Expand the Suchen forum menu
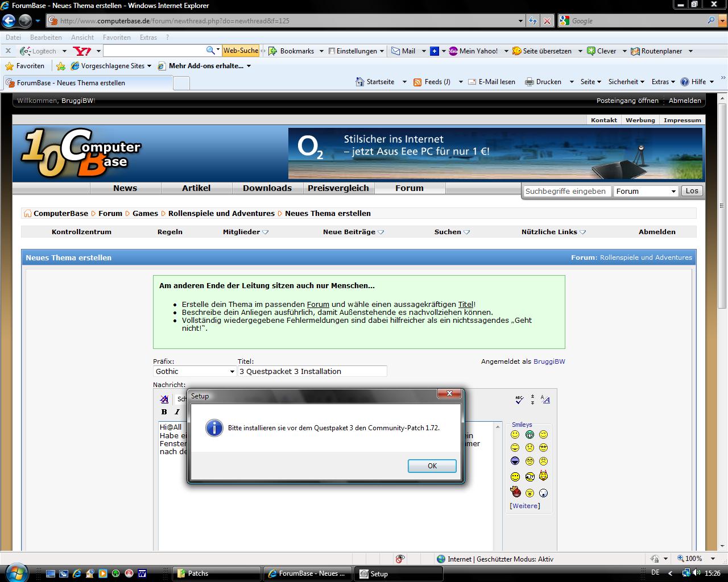The width and height of the screenshot is (728, 582). coord(452,232)
